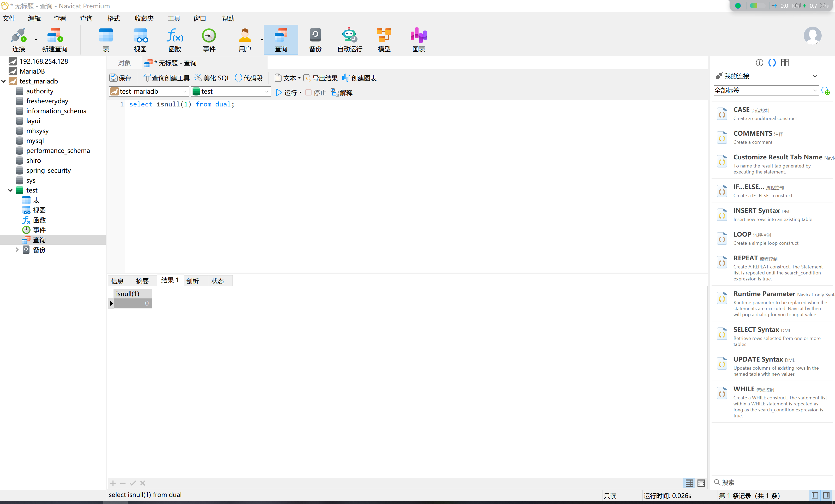Screen dimensions: 835x504
Task: Open the Model toolbar icon
Action: 384,40
